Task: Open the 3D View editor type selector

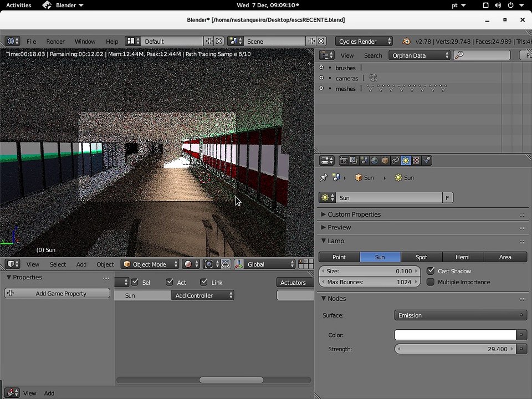Action: pyautogui.click(x=13, y=264)
